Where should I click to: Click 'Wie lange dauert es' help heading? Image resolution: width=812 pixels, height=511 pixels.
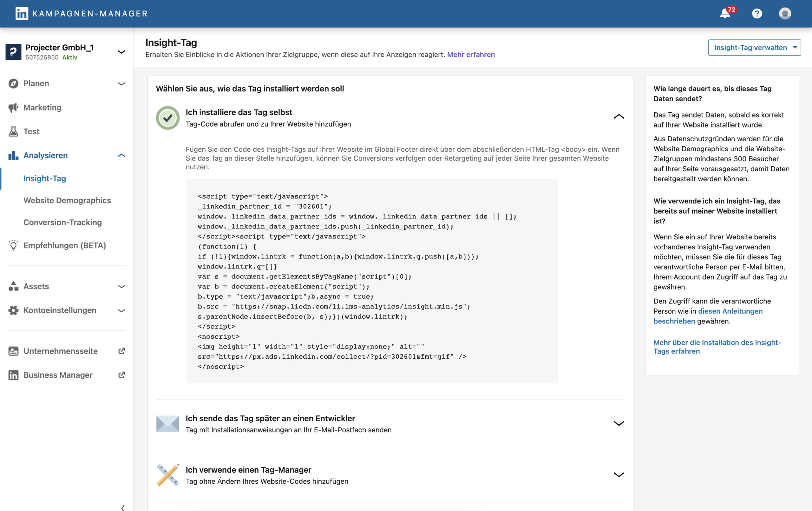[x=712, y=94]
